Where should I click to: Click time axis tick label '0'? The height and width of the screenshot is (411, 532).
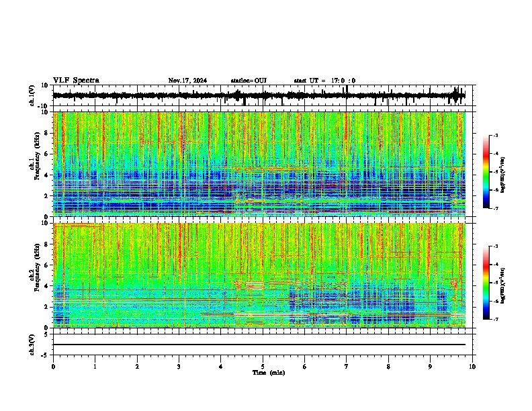click(53, 367)
